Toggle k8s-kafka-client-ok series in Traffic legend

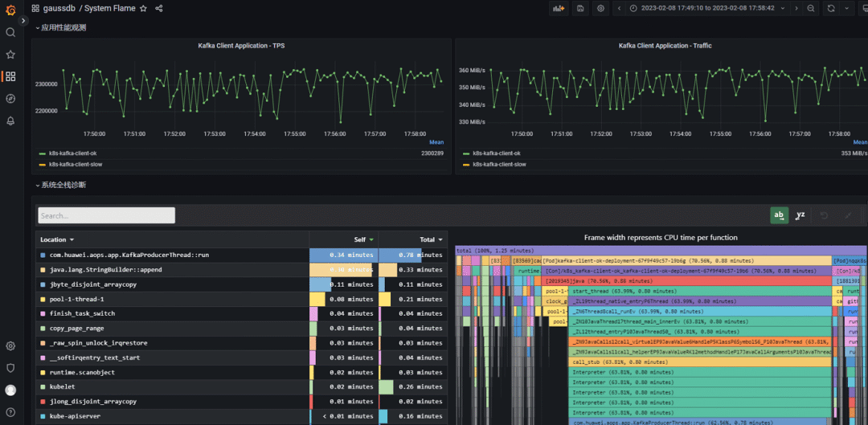pos(497,153)
